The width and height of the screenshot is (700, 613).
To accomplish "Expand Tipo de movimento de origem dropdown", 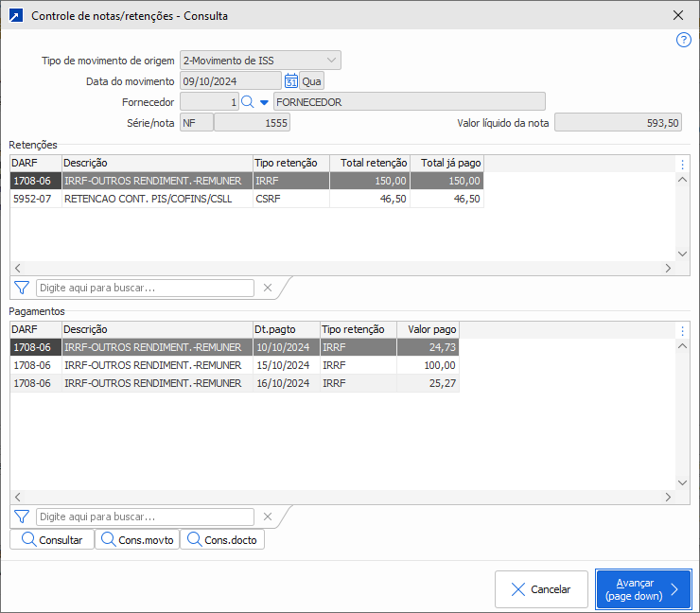I will pos(329,61).
